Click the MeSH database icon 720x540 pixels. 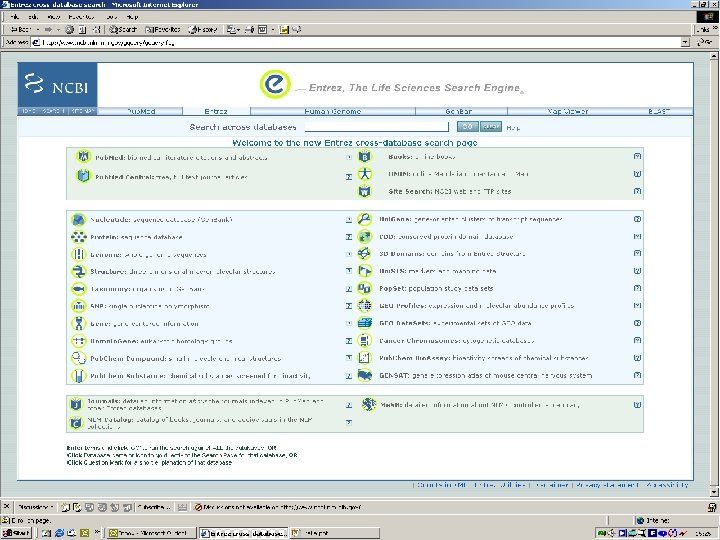369,404
